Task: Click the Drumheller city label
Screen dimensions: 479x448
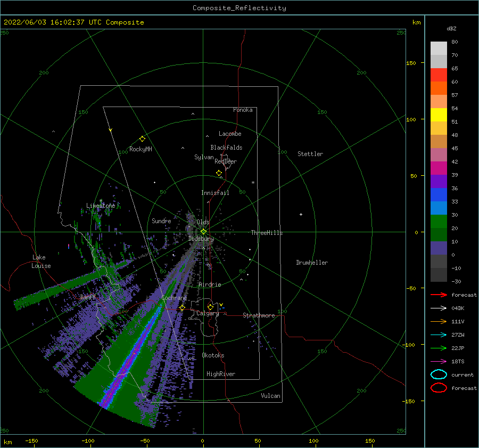Action: tap(312, 263)
